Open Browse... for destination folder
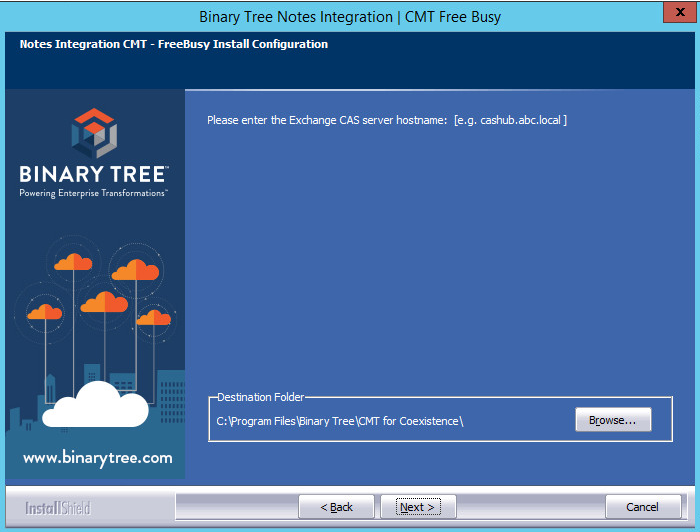The image size is (700, 532). click(x=613, y=420)
